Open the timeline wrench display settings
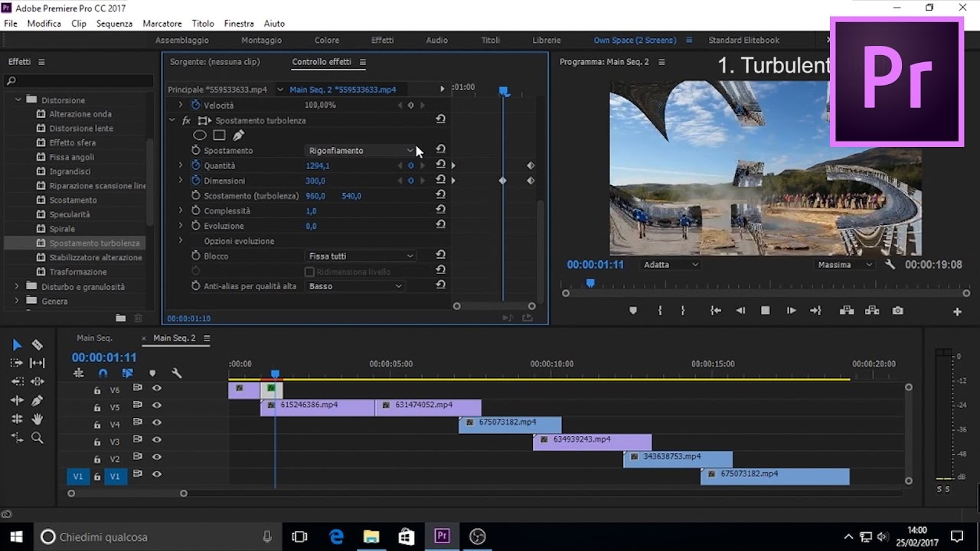The height and width of the screenshot is (551, 980). tap(177, 373)
